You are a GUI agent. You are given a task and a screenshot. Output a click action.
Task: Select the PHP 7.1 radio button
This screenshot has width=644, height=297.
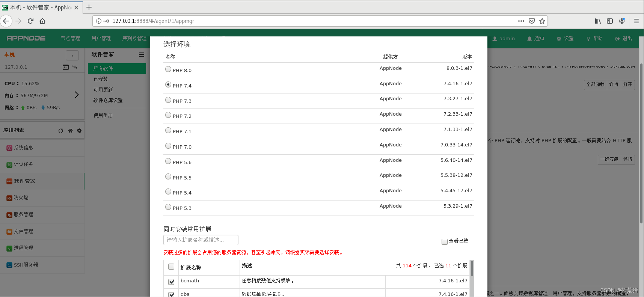[x=168, y=130]
